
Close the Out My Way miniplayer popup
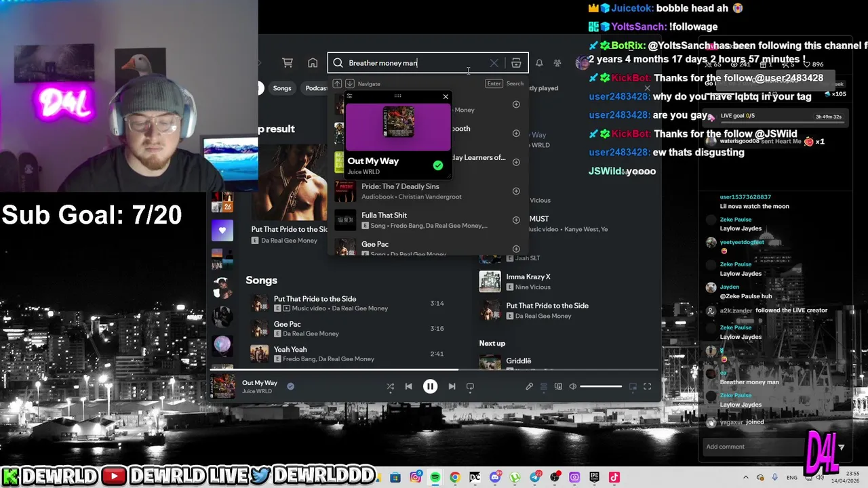(x=446, y=96)
